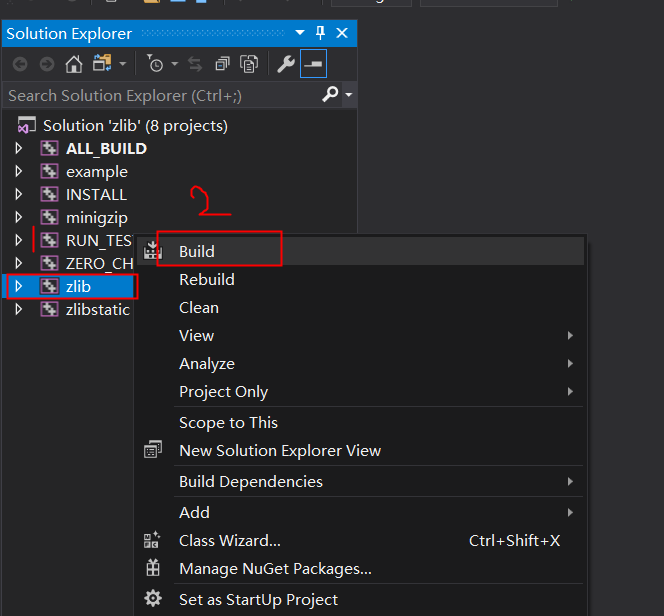Choose Set as StartUp Project
Viewport: 664px width, 616px height.
360,599
